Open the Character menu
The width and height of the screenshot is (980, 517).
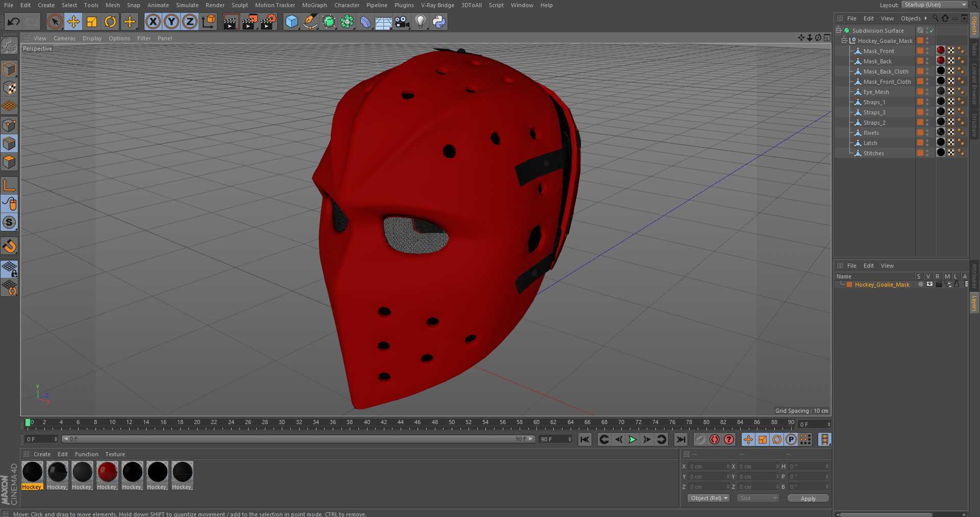coord(347,5)
